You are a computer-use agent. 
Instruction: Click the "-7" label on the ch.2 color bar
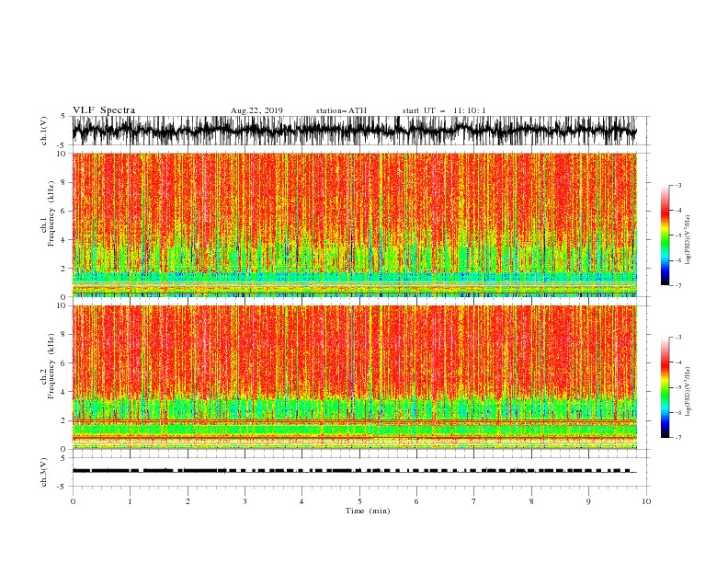678,437
